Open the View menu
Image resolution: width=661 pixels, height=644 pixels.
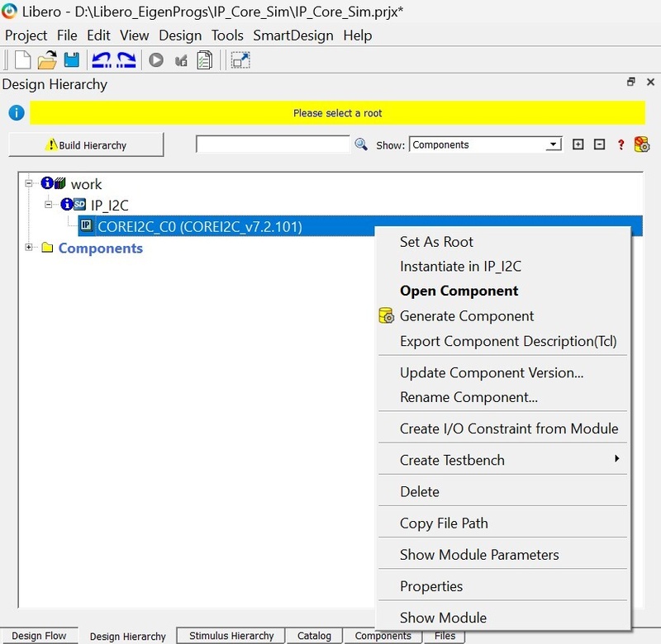[x=135, y=36]
